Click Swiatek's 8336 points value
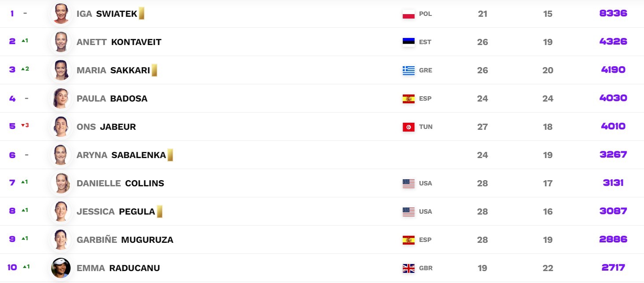 tap(613, 13)
